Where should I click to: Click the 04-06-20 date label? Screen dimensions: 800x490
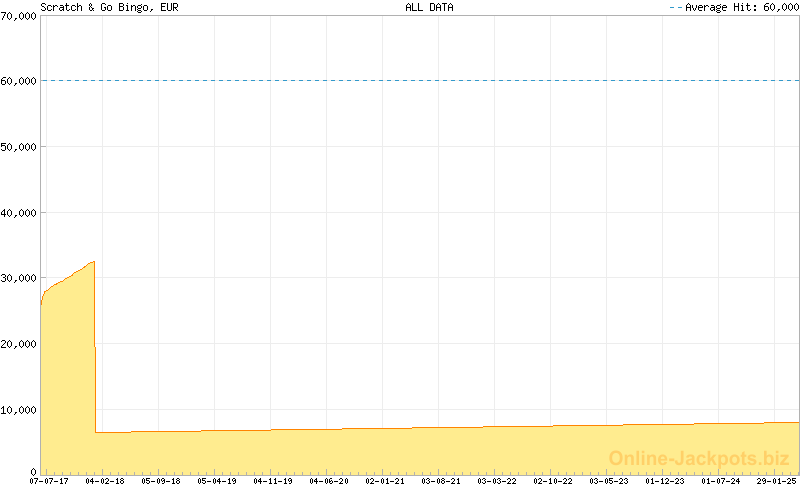[x=329, y=481]
